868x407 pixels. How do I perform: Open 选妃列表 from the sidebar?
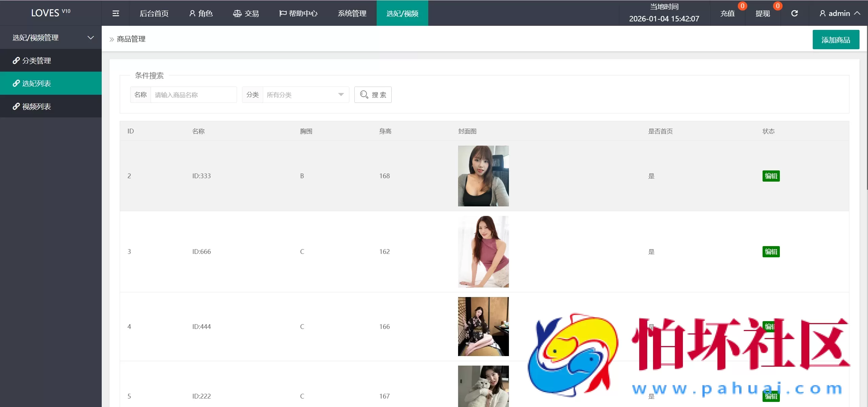coord(37,83)
